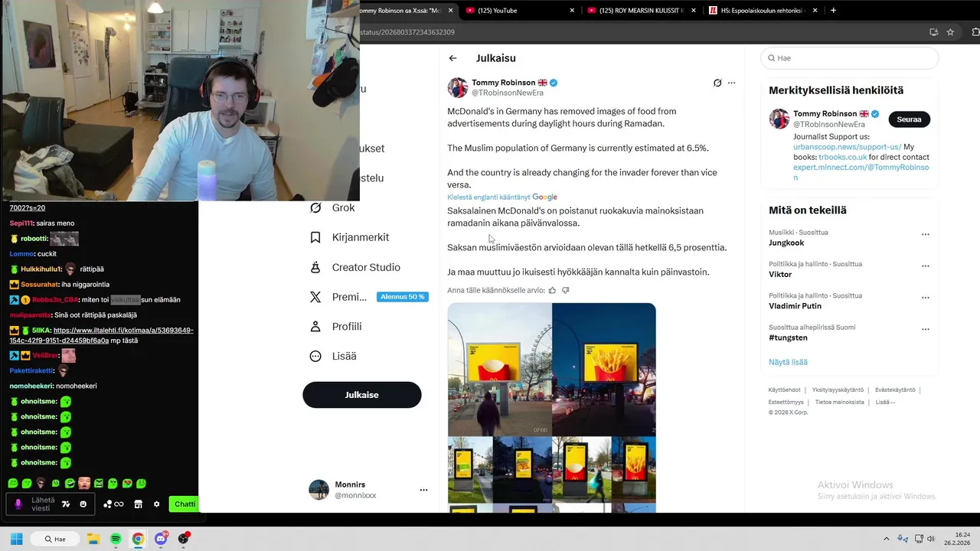Open Evästekäytäntö footer link
980x551 pixels.
click(x=895, y=390)
